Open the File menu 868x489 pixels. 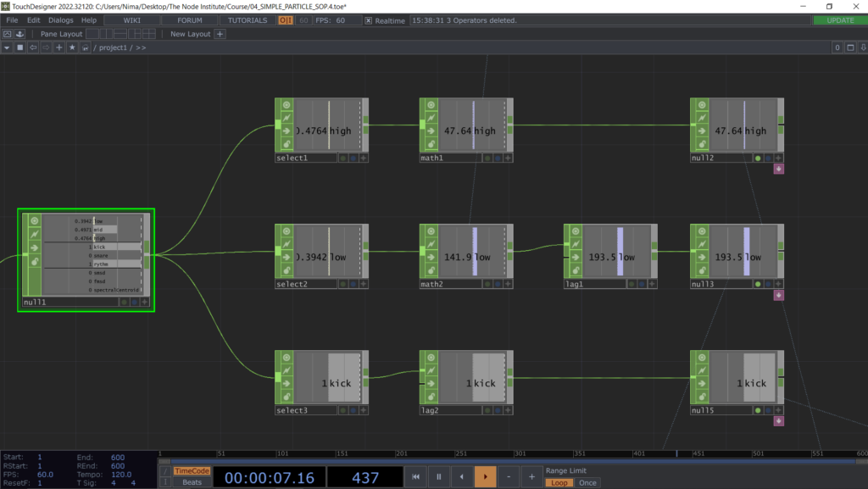12,19
